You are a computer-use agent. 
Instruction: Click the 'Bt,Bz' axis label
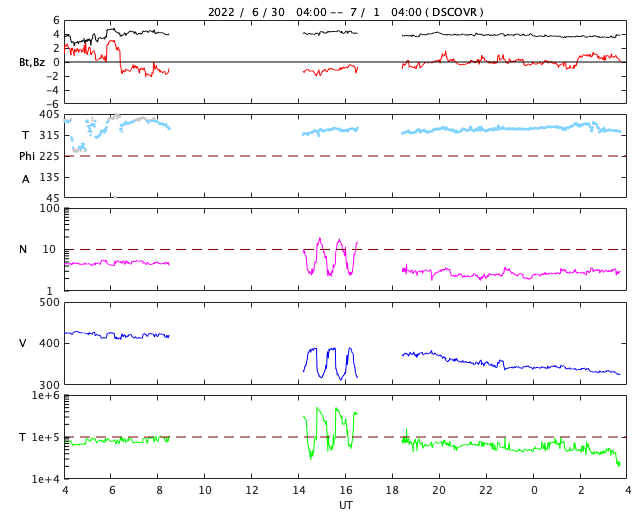point(32,62)
